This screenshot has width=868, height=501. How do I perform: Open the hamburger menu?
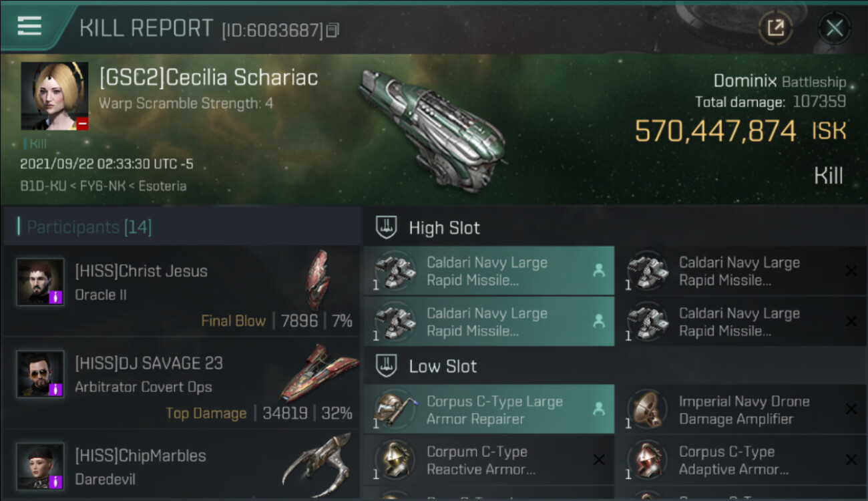tap(29, 27)
